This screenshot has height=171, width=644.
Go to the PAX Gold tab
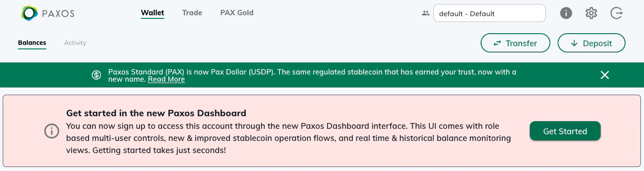pos(237,13)
